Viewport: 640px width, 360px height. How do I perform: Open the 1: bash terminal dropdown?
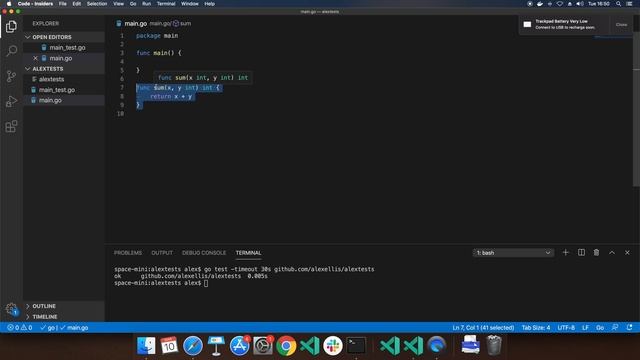pyautogui.click(x=513, y=253)
